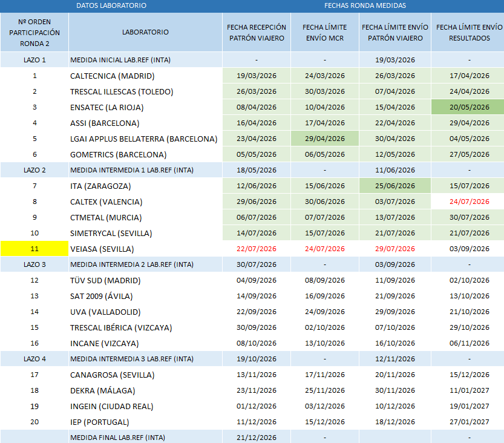The image size is (504, 443).
Task: Click MEDIDA INTERMEDIA 3 LAB.REF (INTA) cell
Action: 145,359
